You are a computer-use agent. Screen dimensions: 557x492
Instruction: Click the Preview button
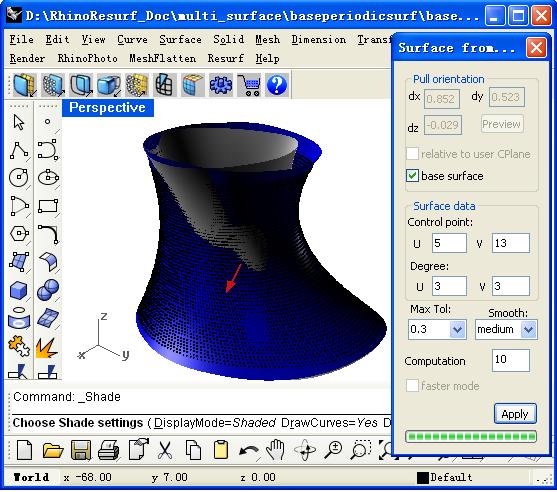point(502,124)
